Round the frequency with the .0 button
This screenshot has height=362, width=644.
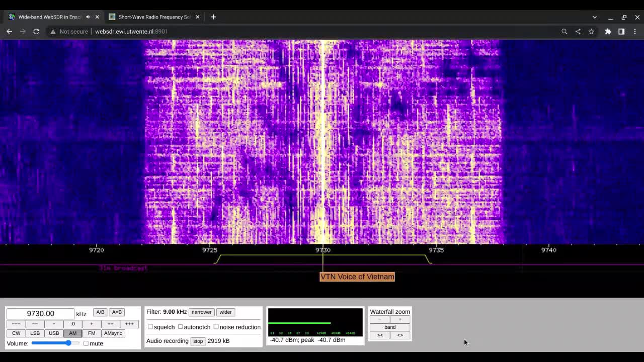coord(72,324)
